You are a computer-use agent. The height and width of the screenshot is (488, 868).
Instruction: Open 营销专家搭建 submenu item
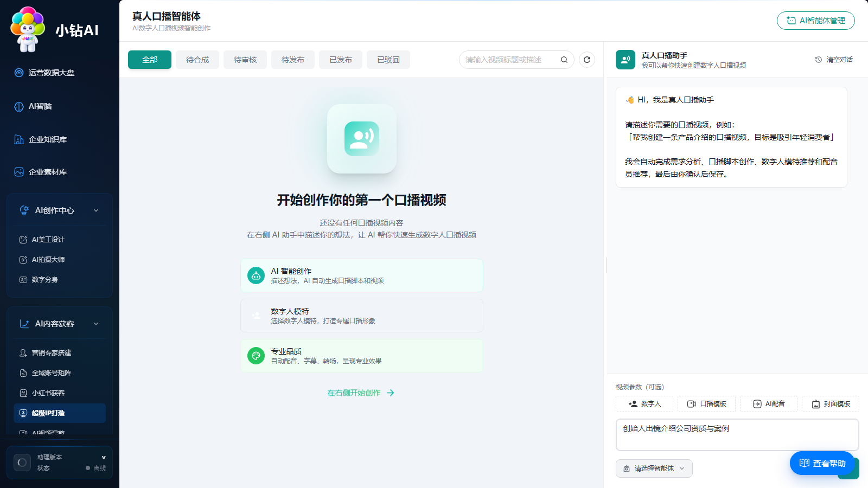point(60,353)
